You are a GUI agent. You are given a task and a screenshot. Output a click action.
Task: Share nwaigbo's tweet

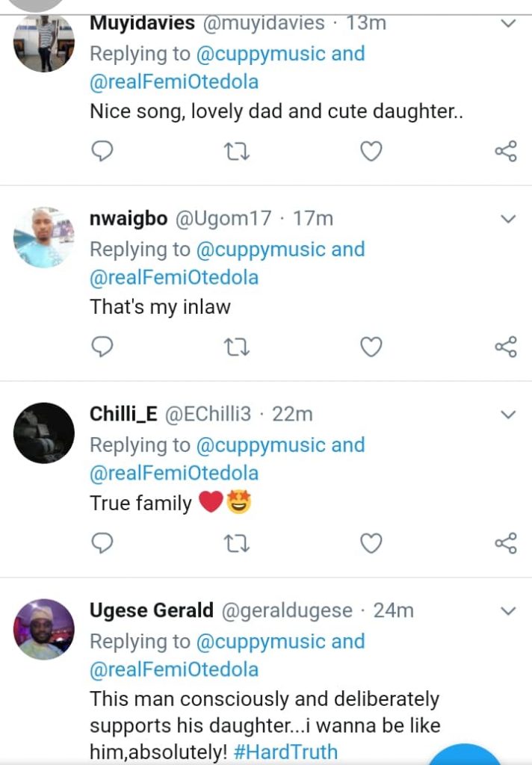pyautogui.click(x=506, y=347)
